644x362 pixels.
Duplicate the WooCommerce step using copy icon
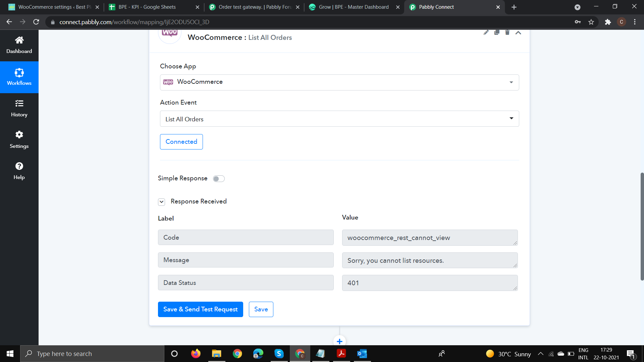click(x=497, y=32)
